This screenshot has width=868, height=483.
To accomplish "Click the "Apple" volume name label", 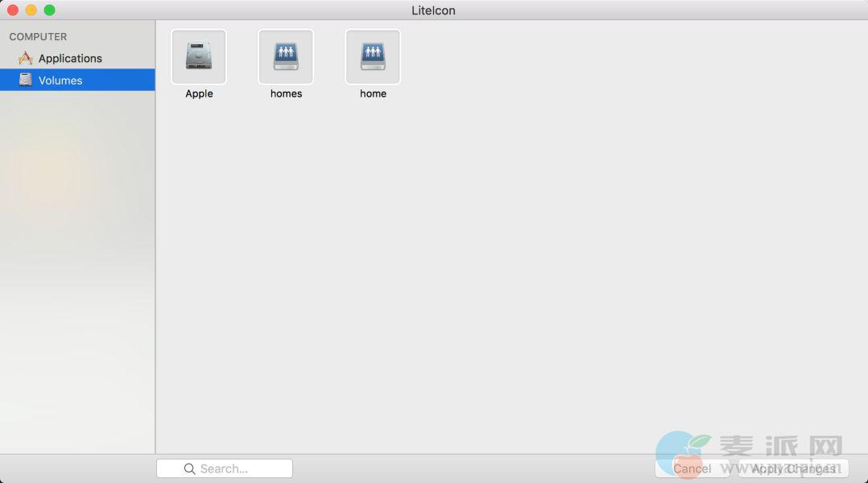I will point(199,93).
